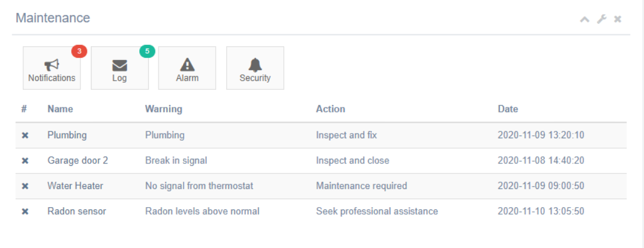The image size is (644, 248).
Task: Click the red notifications badge 3
Action: point(79,51)
